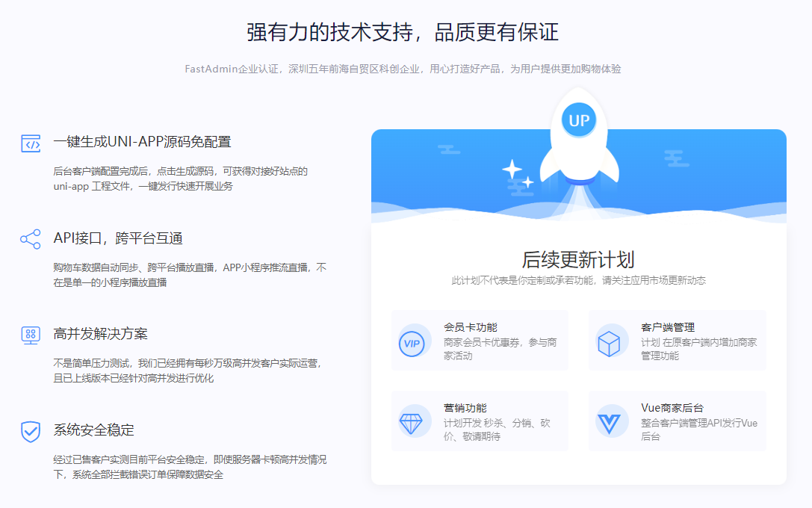Open the 营销功能 card title

coord(465,408)
